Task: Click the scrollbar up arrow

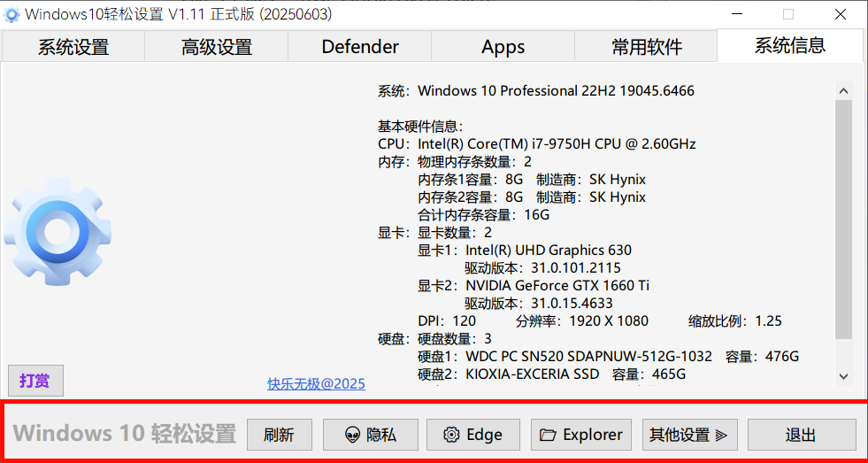Action: click(843, 90)
